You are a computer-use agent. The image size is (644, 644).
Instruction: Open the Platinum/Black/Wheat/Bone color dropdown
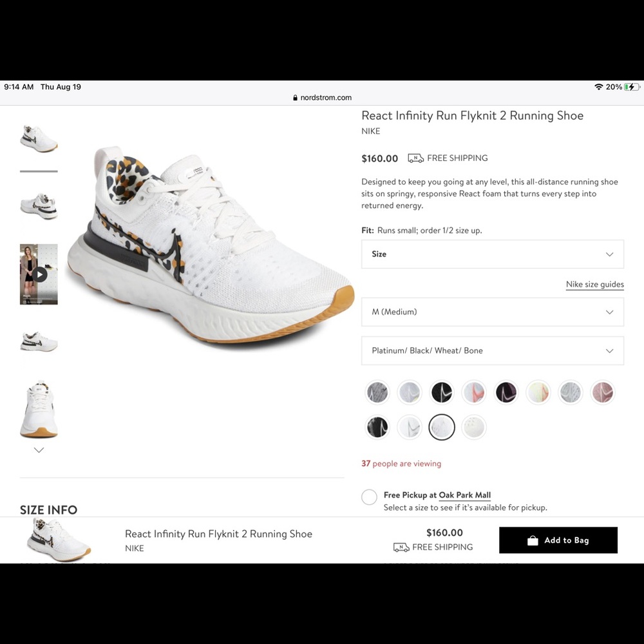tap(492, 350)
